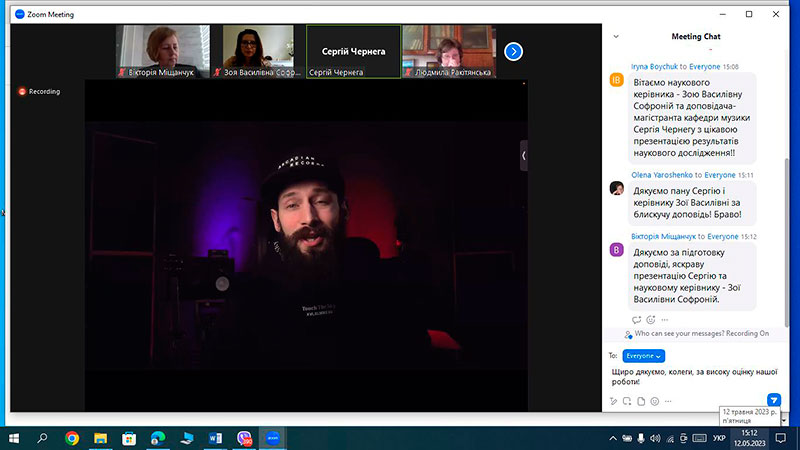This screenshot has width=800, height=450.
Task: Click sender name Iryna Boychuk
Action: click(x=654, y=66)
